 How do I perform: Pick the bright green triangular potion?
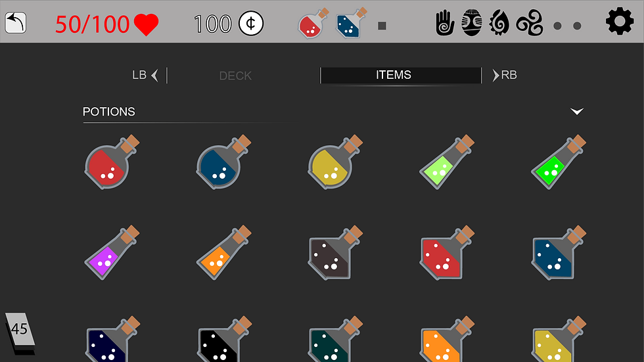tap(559, 162)
